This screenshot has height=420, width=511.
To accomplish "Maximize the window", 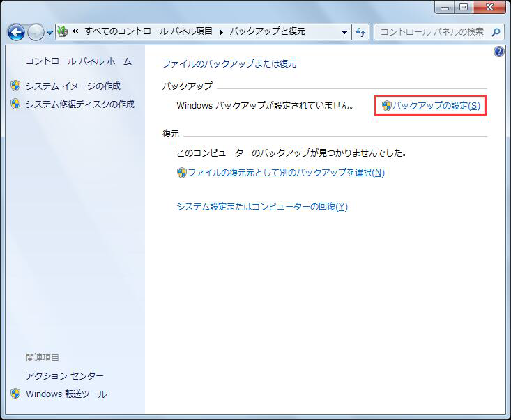I will pyautogui.click(x=464, y=7).
